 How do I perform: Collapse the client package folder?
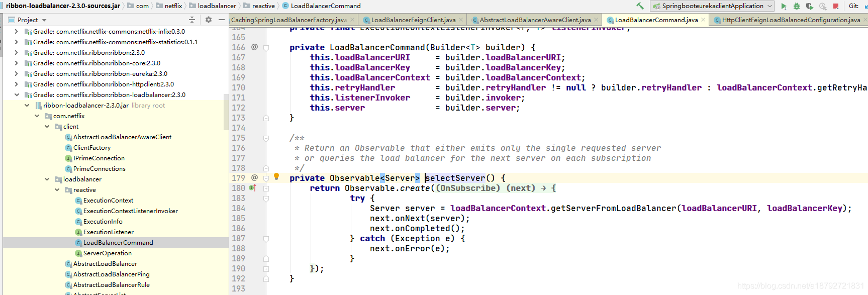tap(47, 126)
